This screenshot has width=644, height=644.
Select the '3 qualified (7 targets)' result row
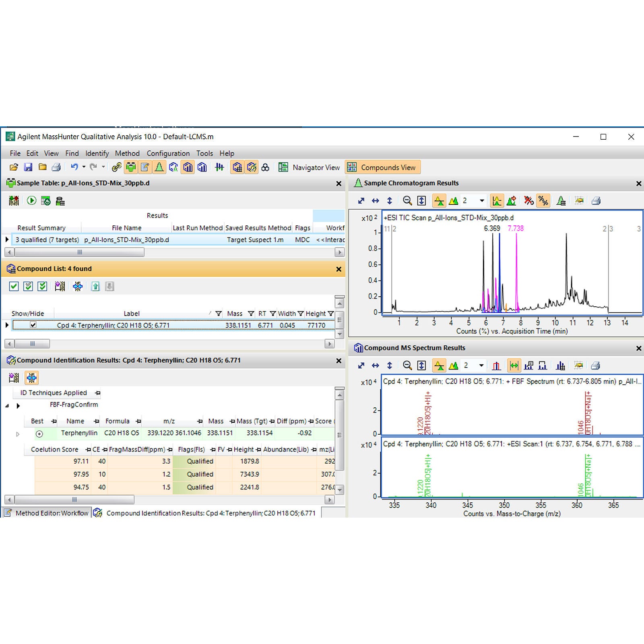(177, 240)
